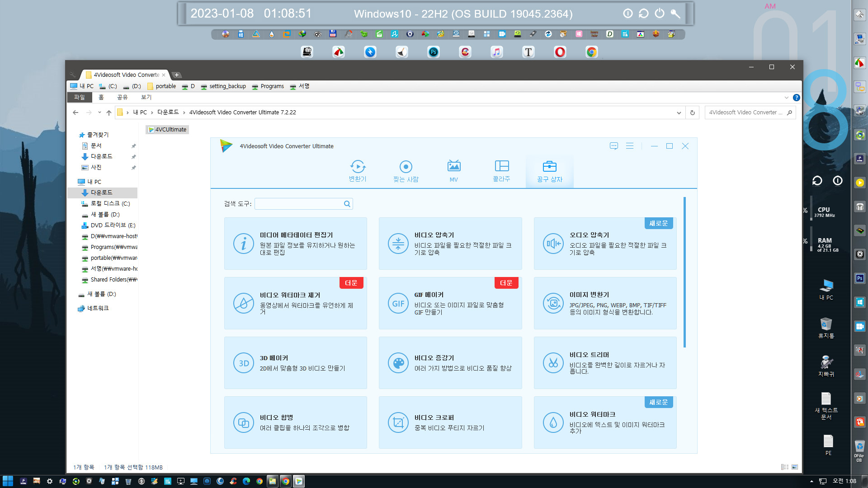The height and width of the screenshot is (488, 868).
Task: Click the Explorer search box
Action: 750,113
